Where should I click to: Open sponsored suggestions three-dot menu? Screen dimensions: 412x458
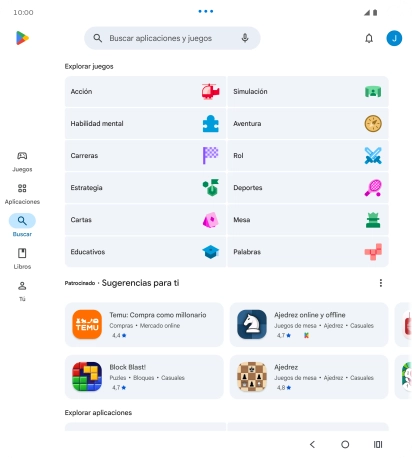click(x=381, y=283)
